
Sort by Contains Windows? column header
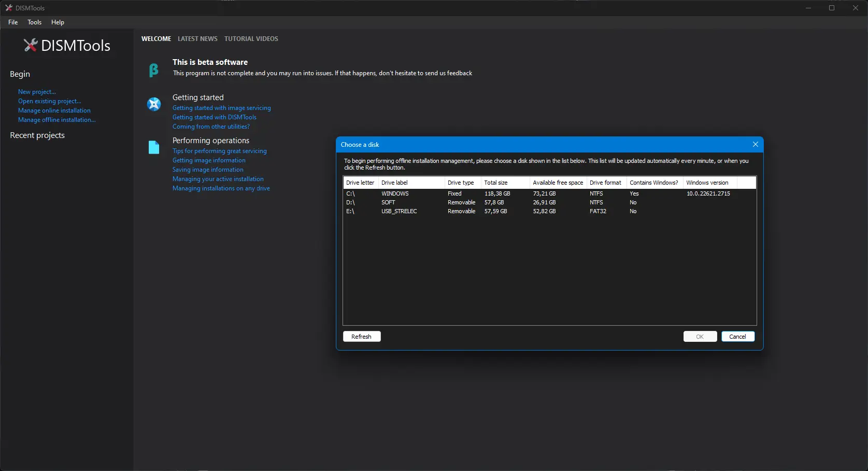[655, 183]
